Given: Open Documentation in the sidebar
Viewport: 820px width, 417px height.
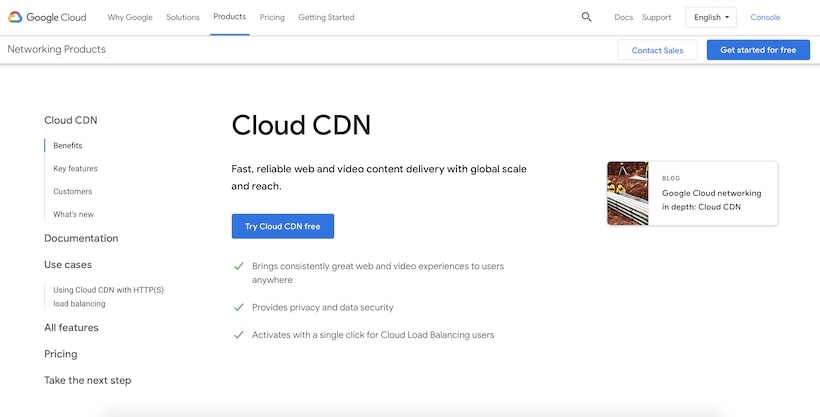Looking at the screenshot, I should click(81, 238).
